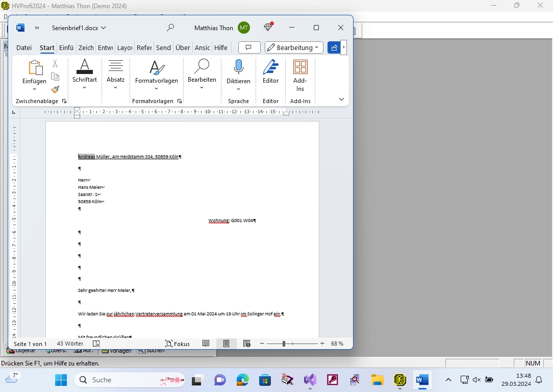Switch to the Hilfe ribbon tab

(221, 47)
